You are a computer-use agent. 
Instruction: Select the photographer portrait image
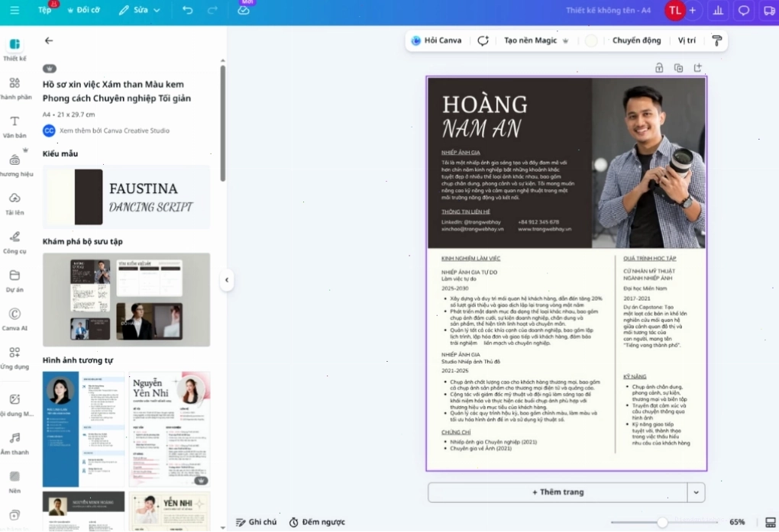pyautogui.click(x=648, y=163)
